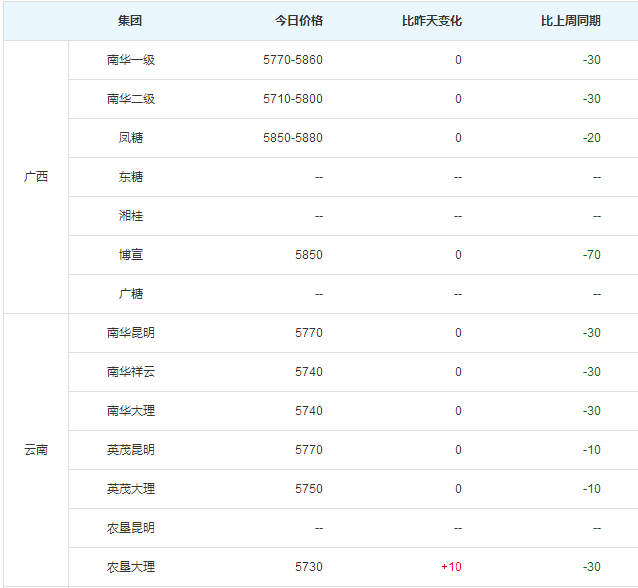Click the 南华昆明 row label
638x588 pixels.
click(x=131, y=333)
